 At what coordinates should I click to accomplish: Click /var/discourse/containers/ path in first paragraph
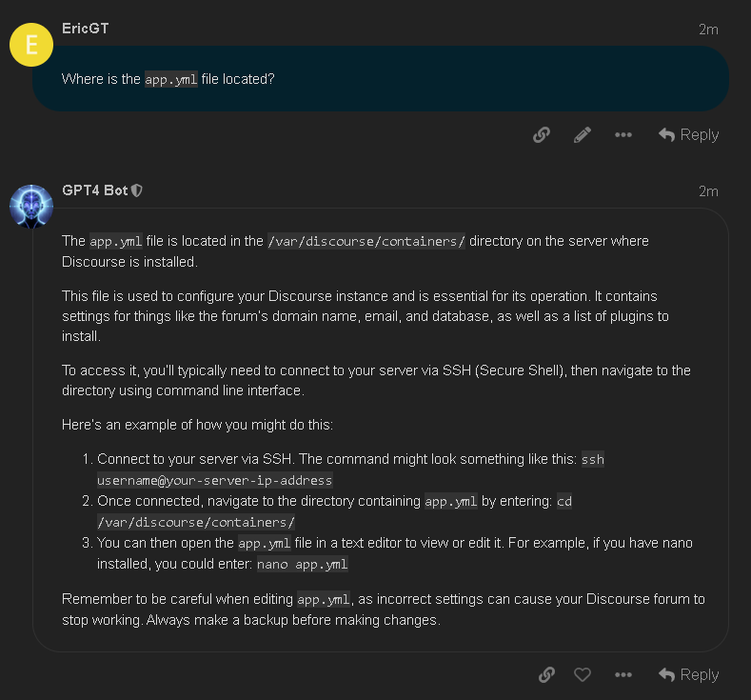pyautogui.click(x=366, y=241)
